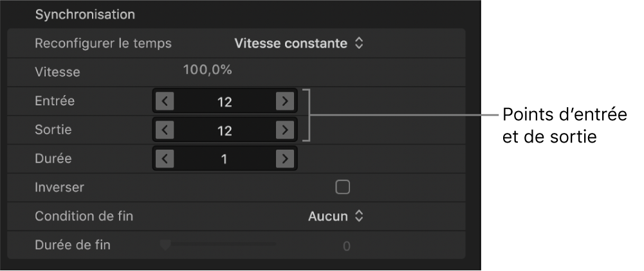Select the Sortie value field
Viewport: 644px width, 271px height.
(225, 130)
